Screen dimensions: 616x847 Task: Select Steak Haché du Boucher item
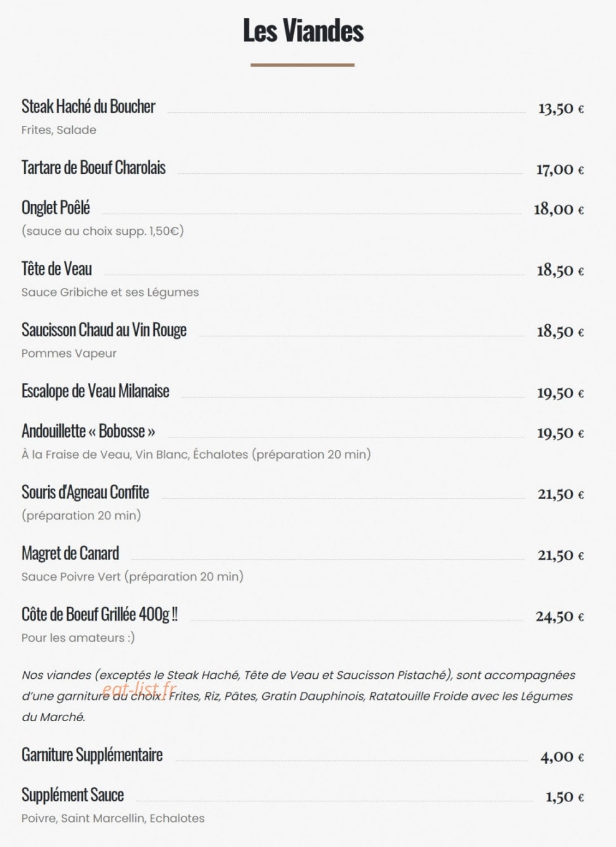[88, 107]
